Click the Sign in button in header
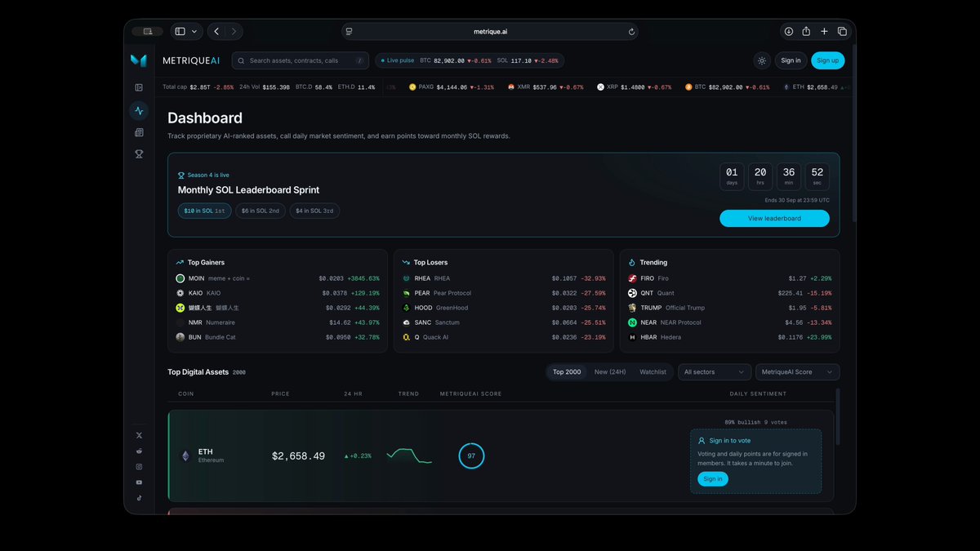This screenshot has width=980, height=551. 791,60
